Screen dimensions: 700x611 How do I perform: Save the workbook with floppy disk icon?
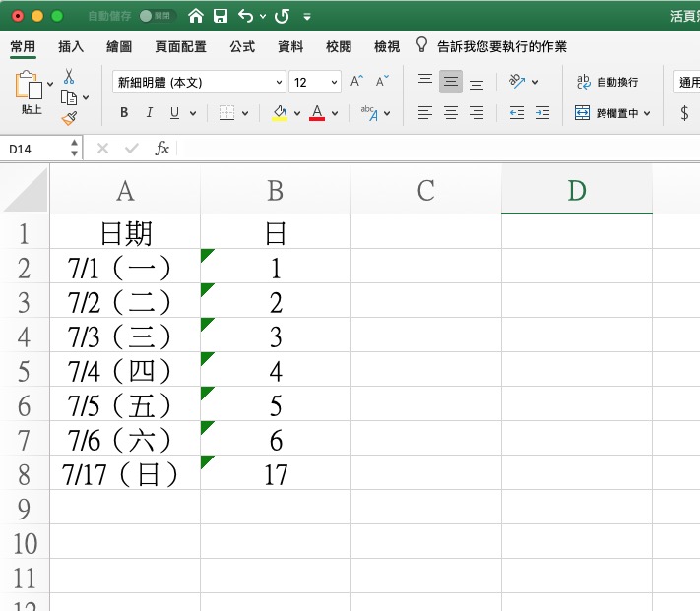221,16
